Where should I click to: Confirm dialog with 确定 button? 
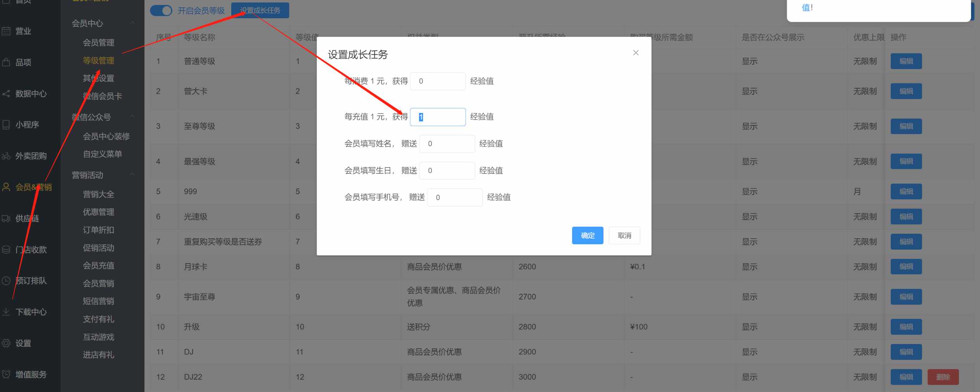pos(588,235)
